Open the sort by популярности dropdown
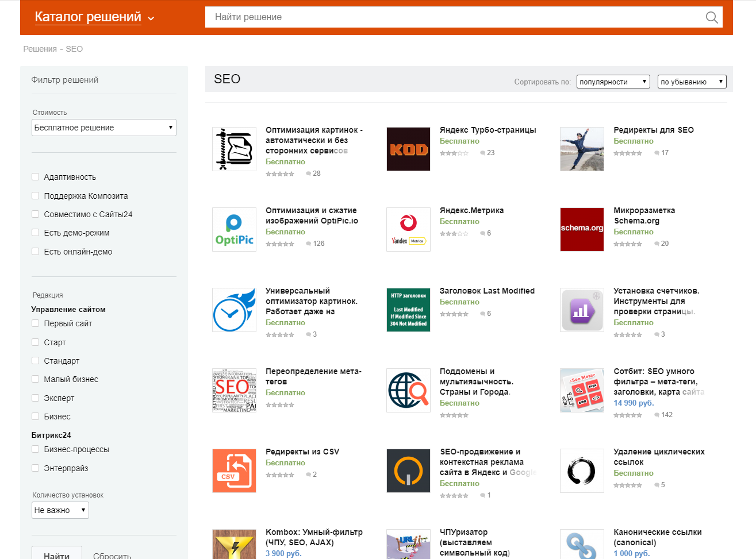The height and width of the screenshot is (559, 756). coord(613,82)
